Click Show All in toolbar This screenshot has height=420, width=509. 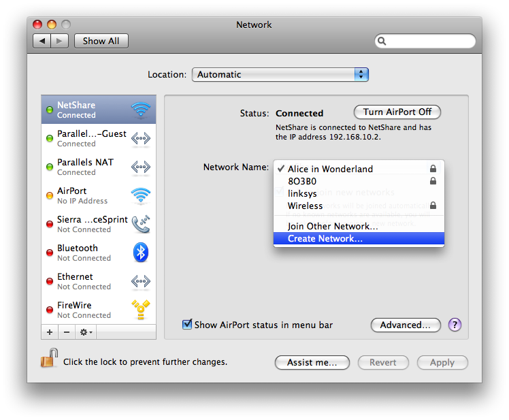point(101,41)
